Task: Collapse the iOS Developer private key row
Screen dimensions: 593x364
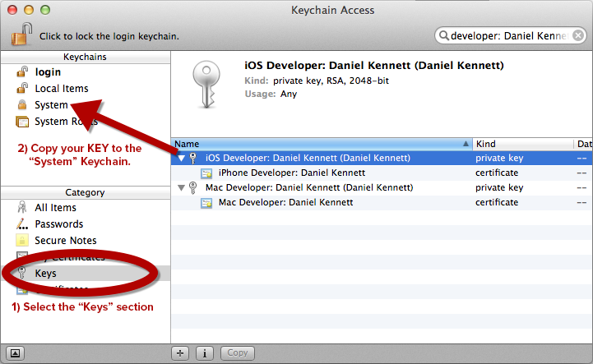Action: 182,158
